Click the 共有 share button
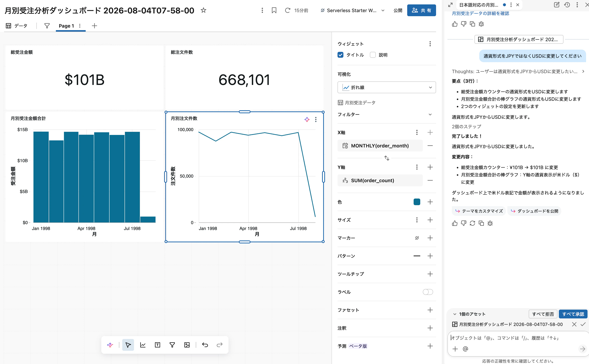 pos(421,10)
